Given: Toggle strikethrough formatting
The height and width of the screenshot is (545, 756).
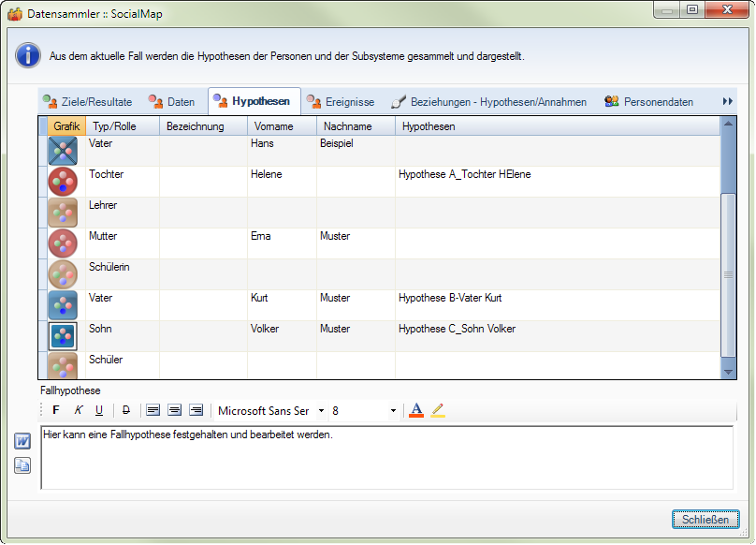Looking at the screenshot, I should coord(125,410).
